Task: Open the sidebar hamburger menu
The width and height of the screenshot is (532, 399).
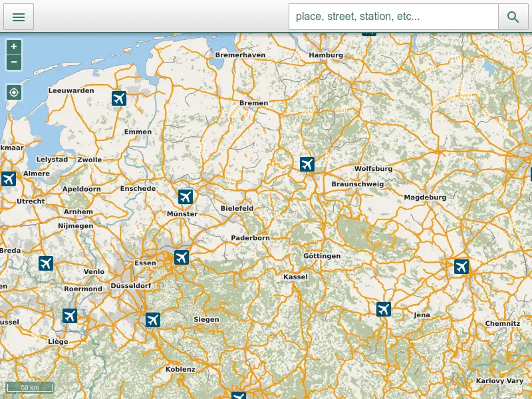Action: (18, 17)
